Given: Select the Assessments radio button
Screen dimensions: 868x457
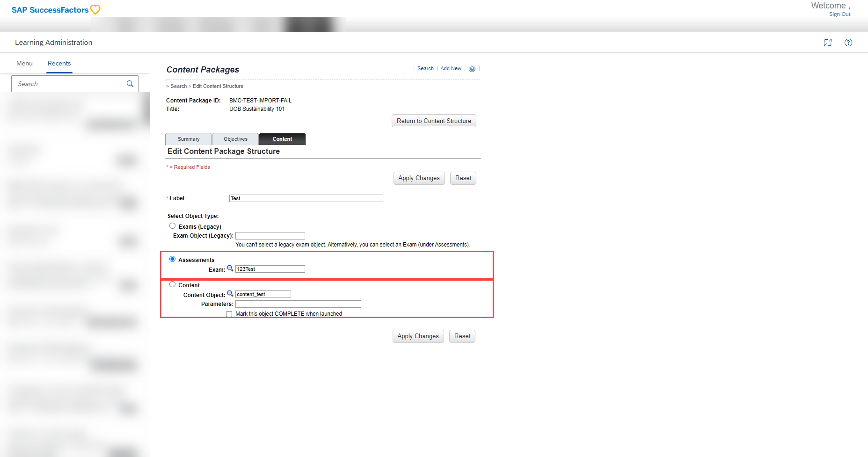Looking at the screenshot, I should (x=173, y=259).
